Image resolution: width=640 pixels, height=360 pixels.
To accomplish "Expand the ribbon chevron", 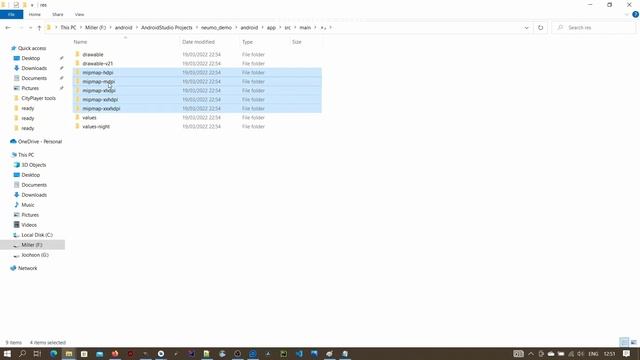I will [x=627, y=14].
